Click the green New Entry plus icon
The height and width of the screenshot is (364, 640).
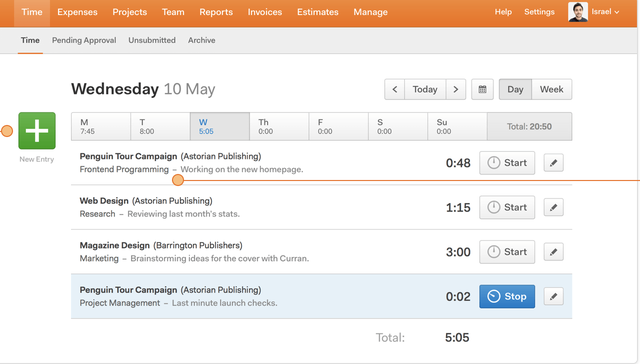point(37,131)
